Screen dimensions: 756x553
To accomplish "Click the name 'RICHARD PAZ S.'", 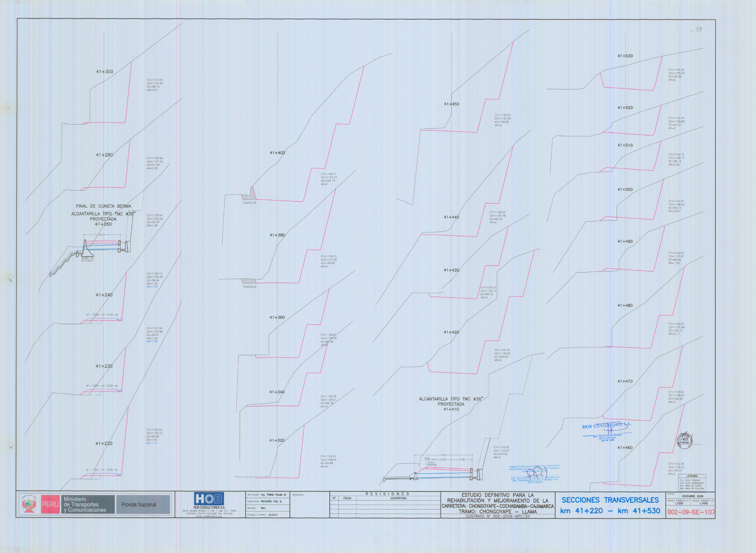I will click(x=272, y=501).
